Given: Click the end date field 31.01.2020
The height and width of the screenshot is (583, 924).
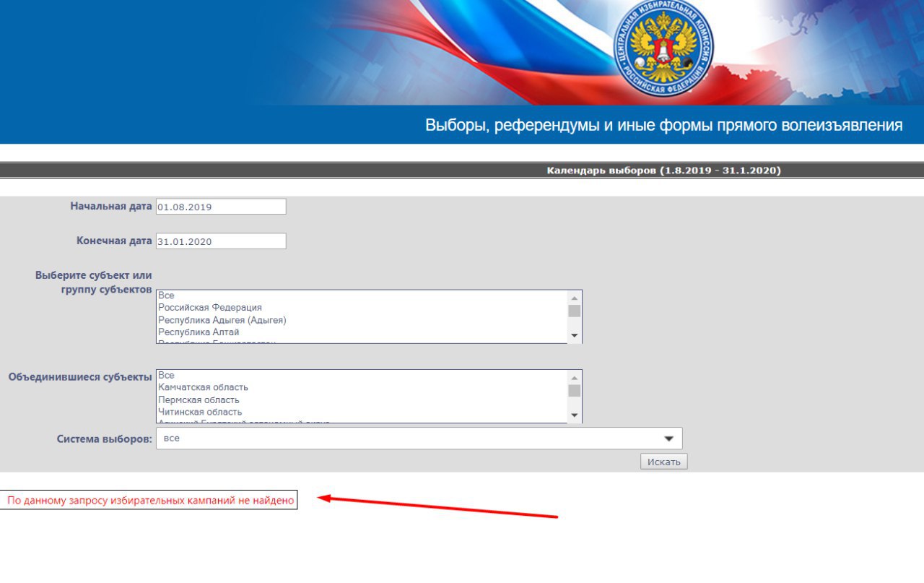Looking at the screenshot, I should tap(221, 241).
